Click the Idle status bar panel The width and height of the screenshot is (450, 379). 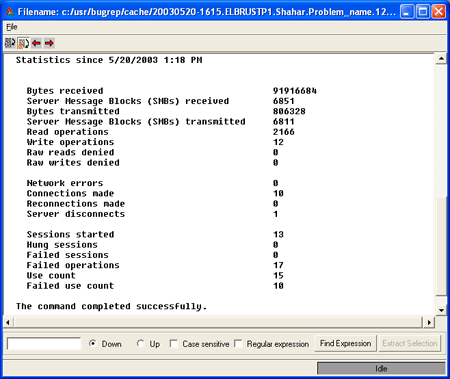[381, 369]
